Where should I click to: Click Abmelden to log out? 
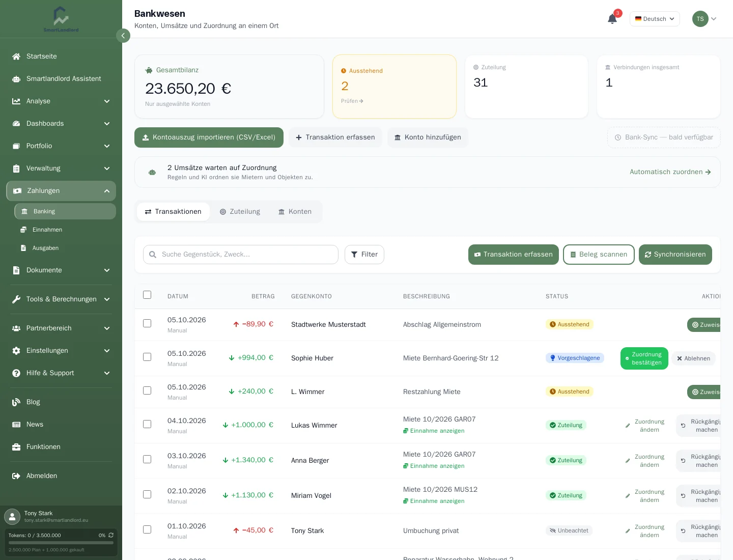[61, 476]
